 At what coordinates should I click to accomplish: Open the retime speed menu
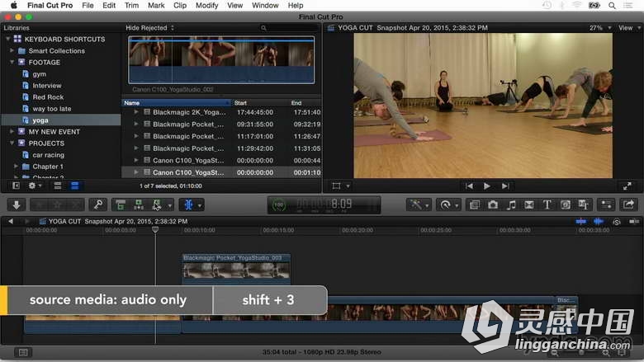pos(447,205)
